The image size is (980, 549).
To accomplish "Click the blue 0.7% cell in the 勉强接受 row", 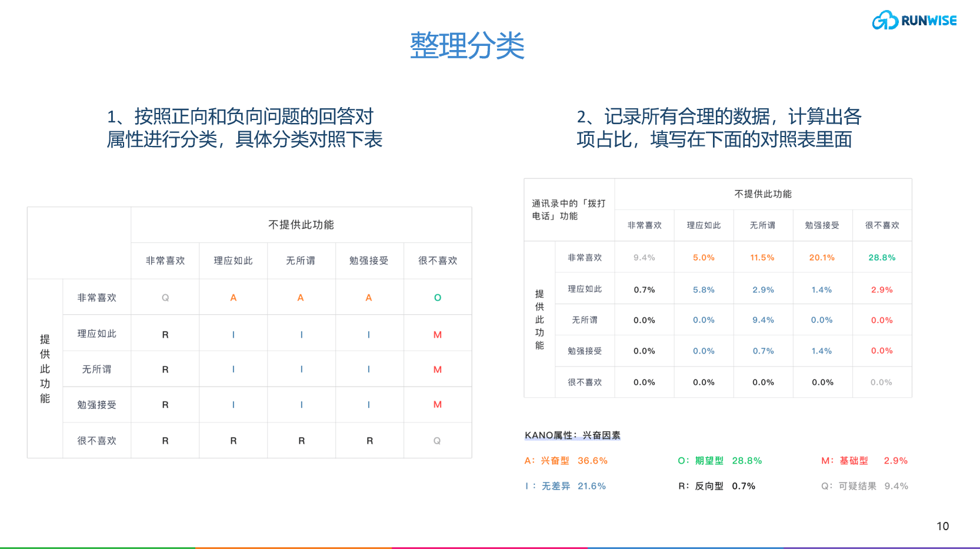I will (763, 351).
